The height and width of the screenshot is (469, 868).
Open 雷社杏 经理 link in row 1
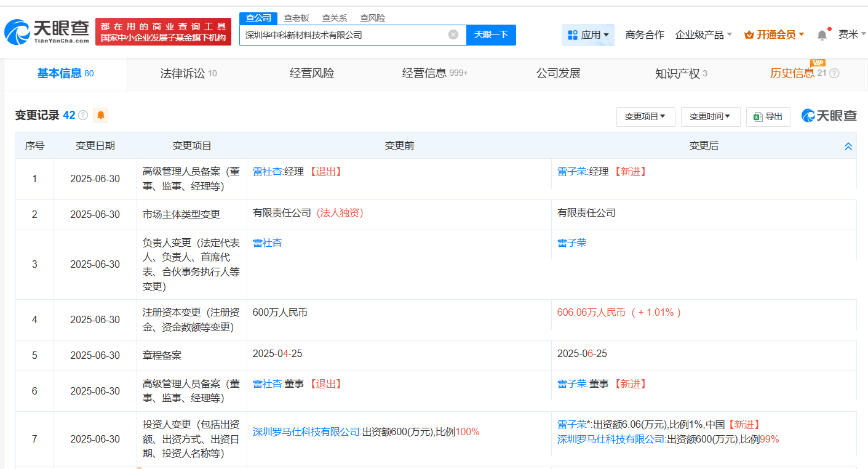click(267, 172)
